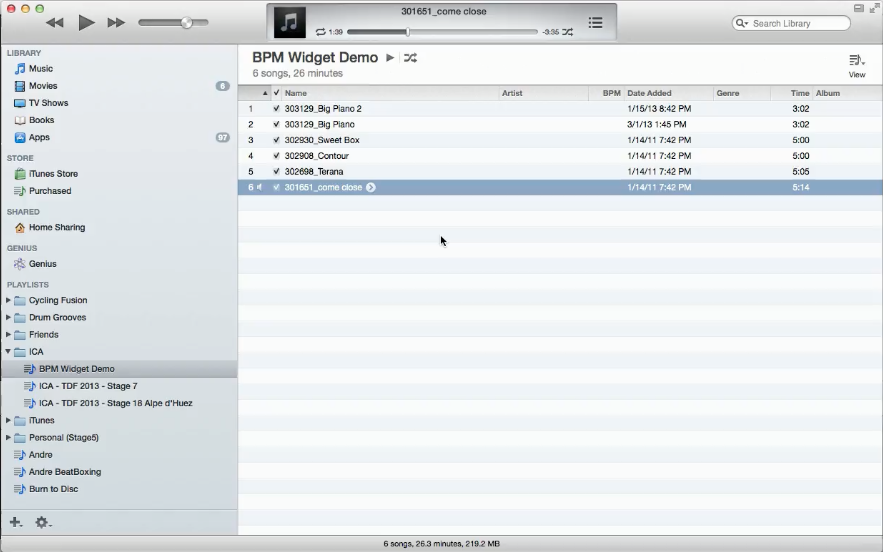Play the BPM Widget Demo playlist

coord(390,58)
